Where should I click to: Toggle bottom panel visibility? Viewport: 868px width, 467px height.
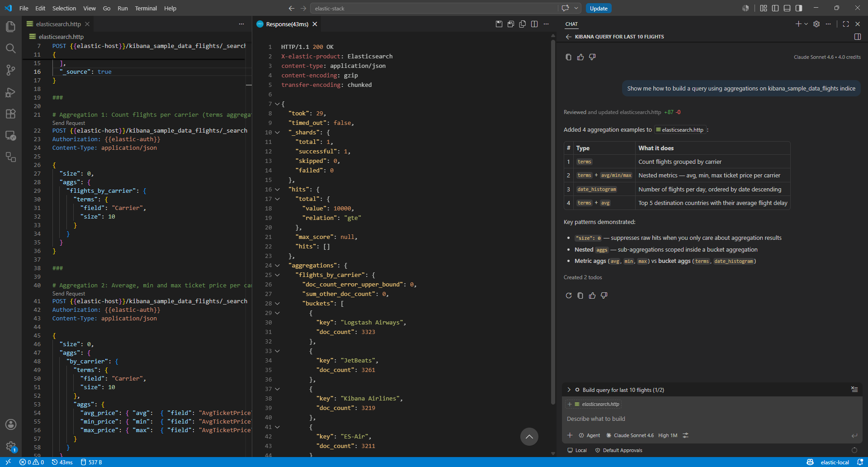[787, 8]
